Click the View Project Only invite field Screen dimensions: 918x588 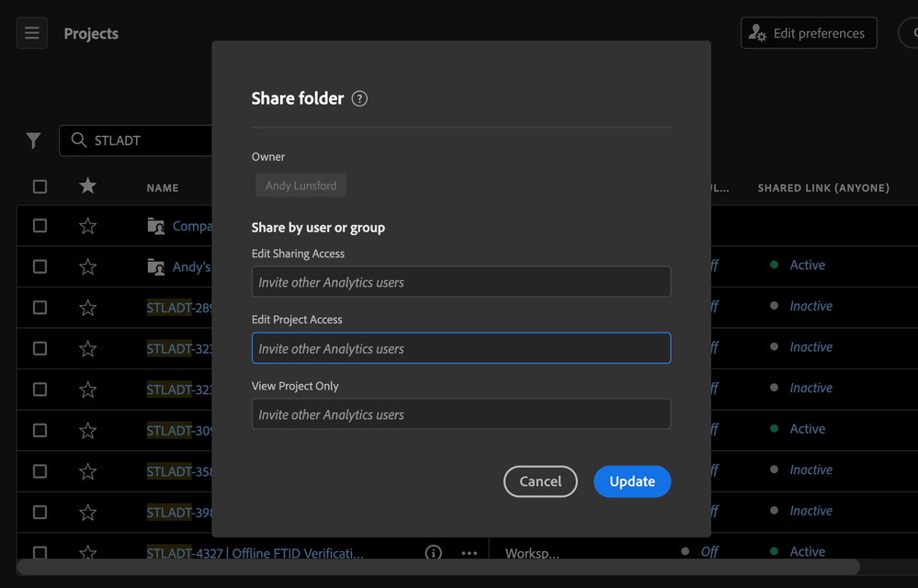click(460, 414)
